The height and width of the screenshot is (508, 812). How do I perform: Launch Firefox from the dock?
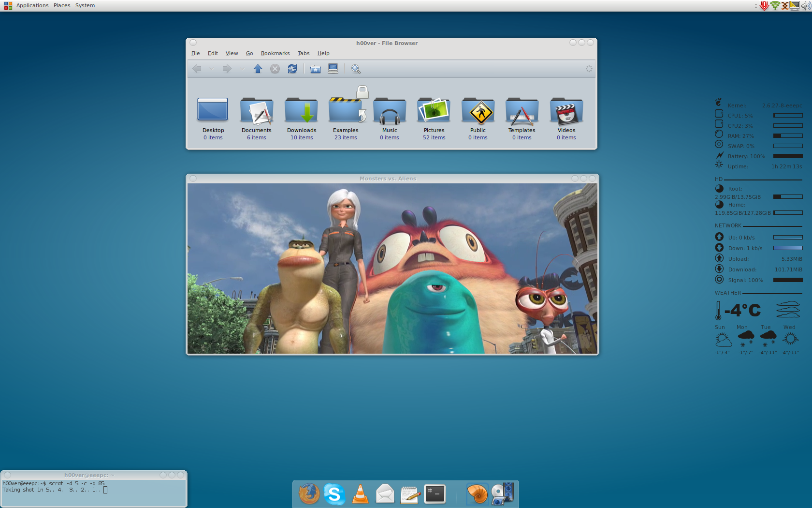pyautogui.click(x=309, y=494)
